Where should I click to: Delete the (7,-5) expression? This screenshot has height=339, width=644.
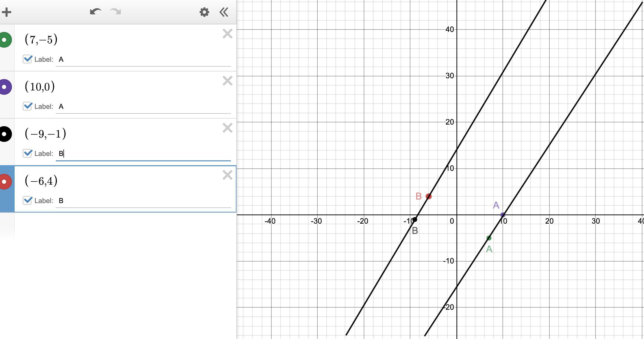[x=227, y=34]
